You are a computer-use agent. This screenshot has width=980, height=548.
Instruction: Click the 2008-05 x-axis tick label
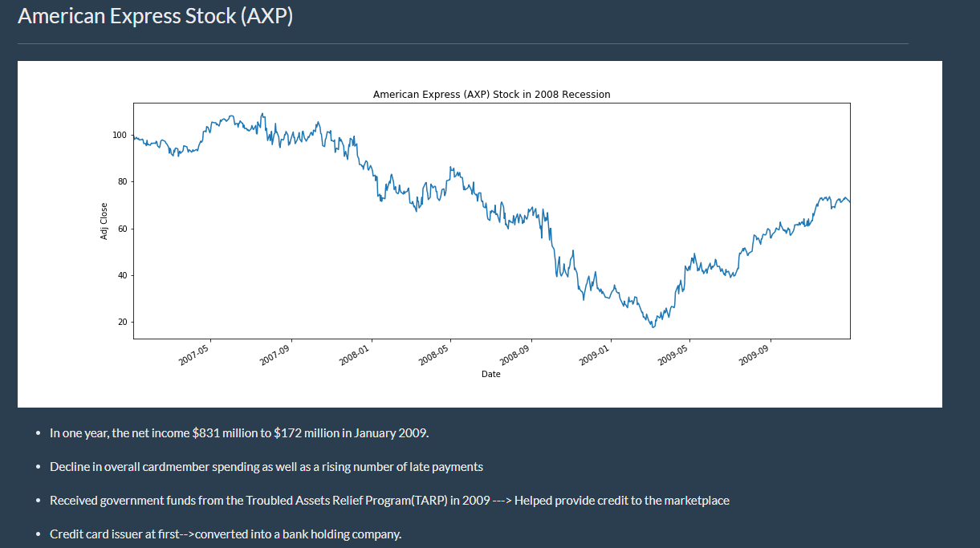coord(433,354)
